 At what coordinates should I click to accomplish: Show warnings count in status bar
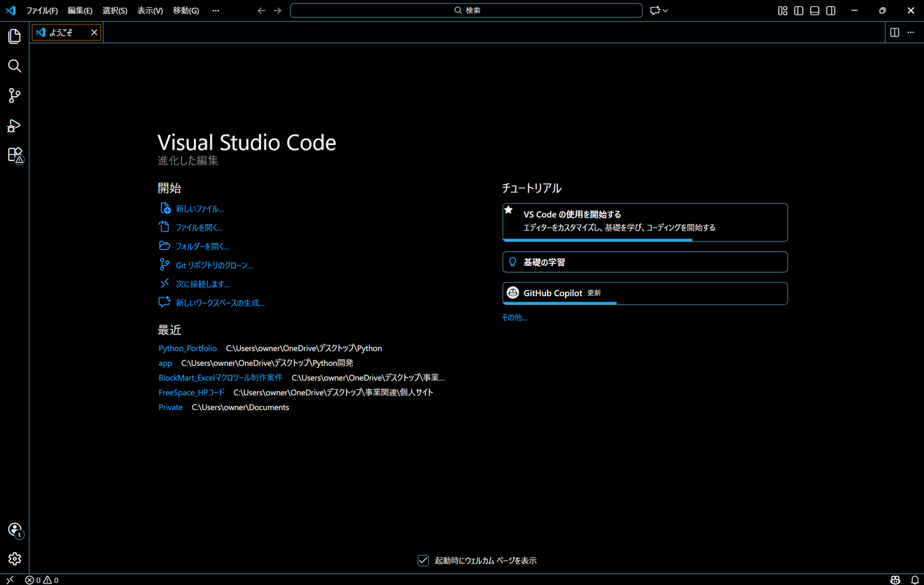coord(51,579)
